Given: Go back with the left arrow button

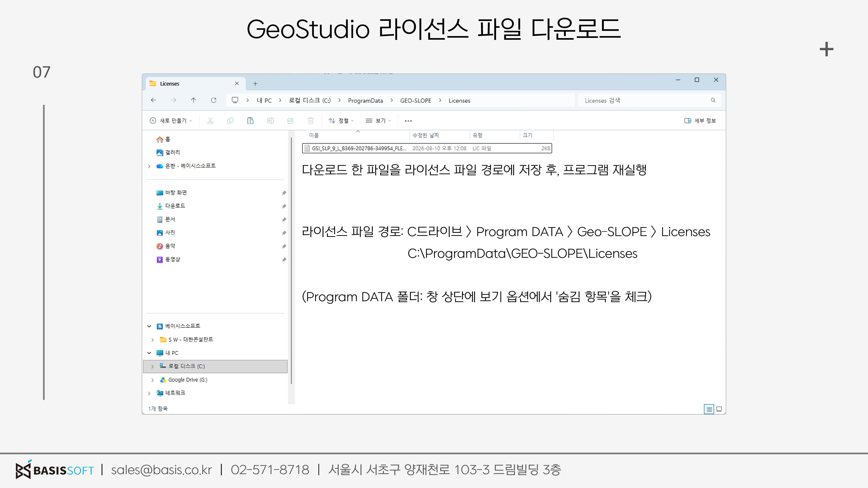Looking at the screenshot, I should [154, 100].
